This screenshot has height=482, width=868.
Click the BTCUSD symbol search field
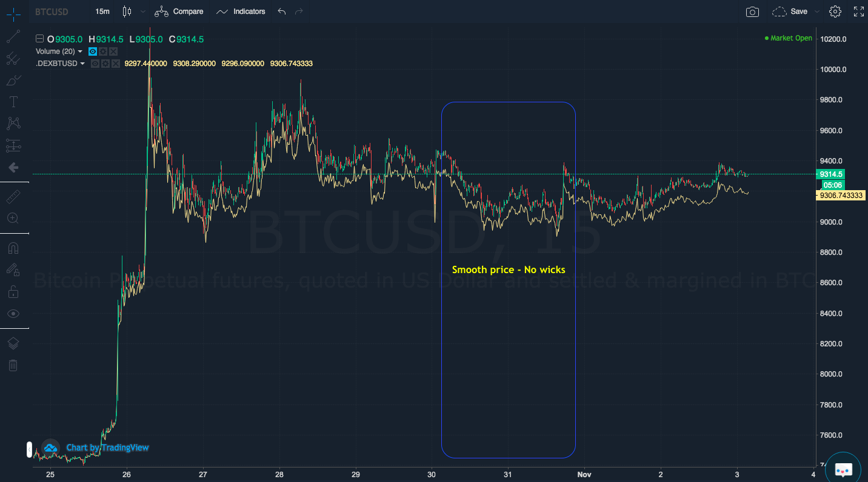[x=52, y=12]
